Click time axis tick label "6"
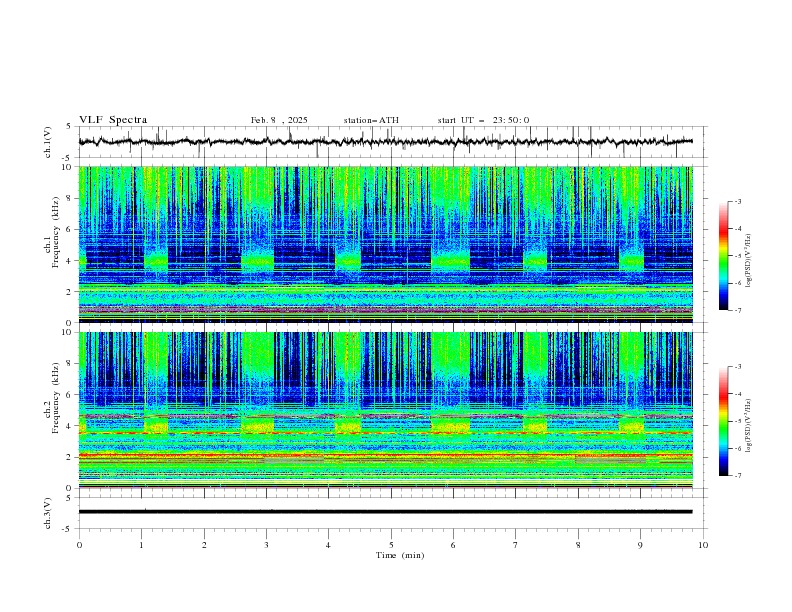 pyautogui.click(x=453, y=545)
